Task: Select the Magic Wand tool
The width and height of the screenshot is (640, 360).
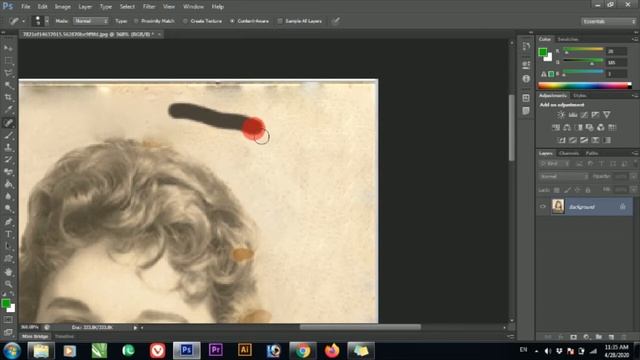Action: (x=8, y=85)
